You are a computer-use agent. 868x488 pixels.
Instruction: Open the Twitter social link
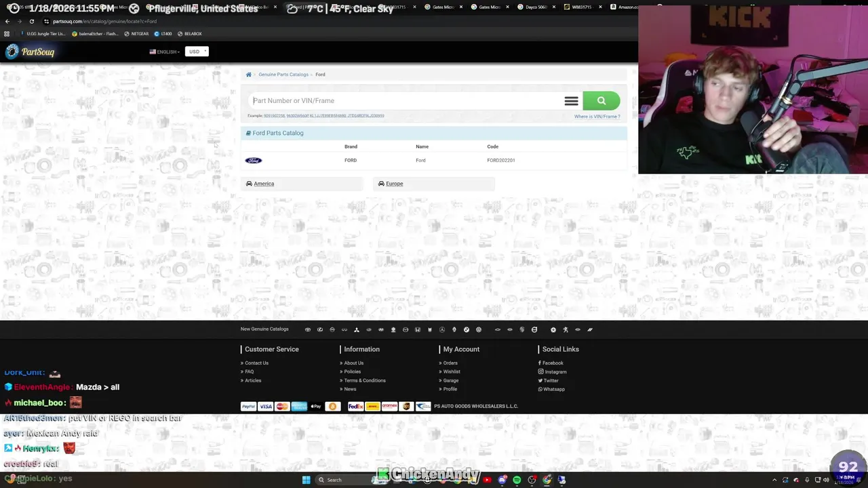coord(550,381)
